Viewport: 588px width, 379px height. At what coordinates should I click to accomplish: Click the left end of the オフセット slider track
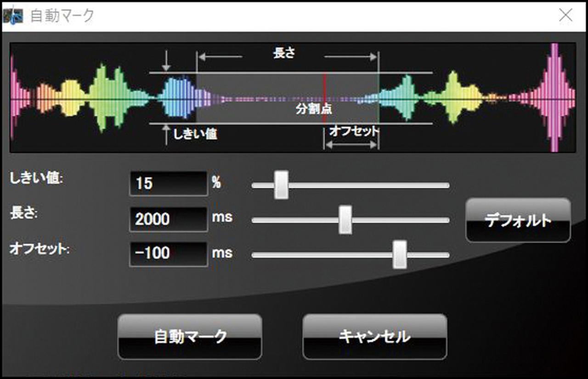255,255
